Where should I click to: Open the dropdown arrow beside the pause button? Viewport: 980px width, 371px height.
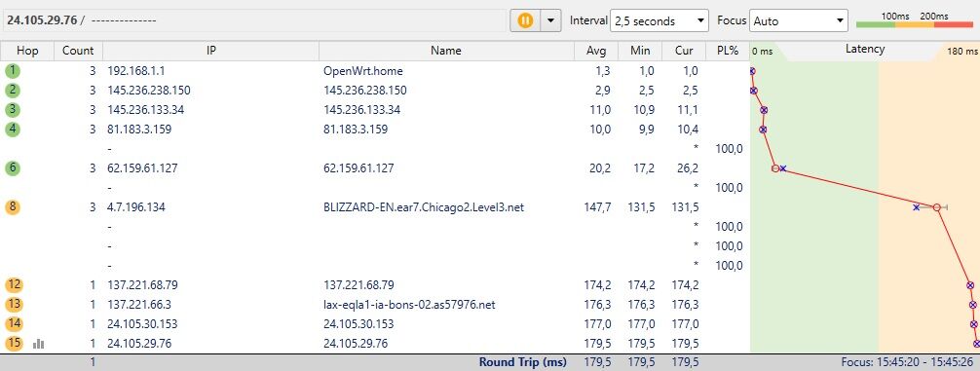tap(550, 20)
